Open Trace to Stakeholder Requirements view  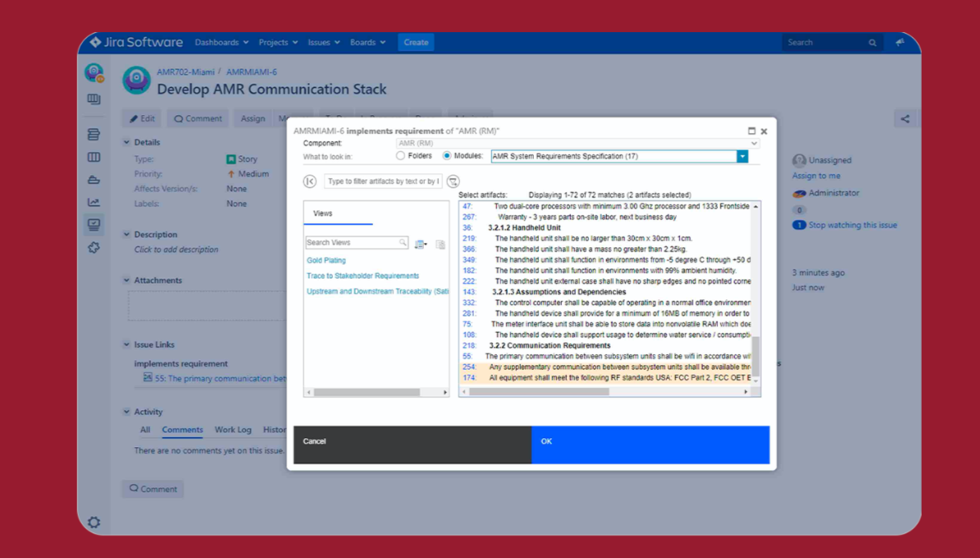coord(362,276)
